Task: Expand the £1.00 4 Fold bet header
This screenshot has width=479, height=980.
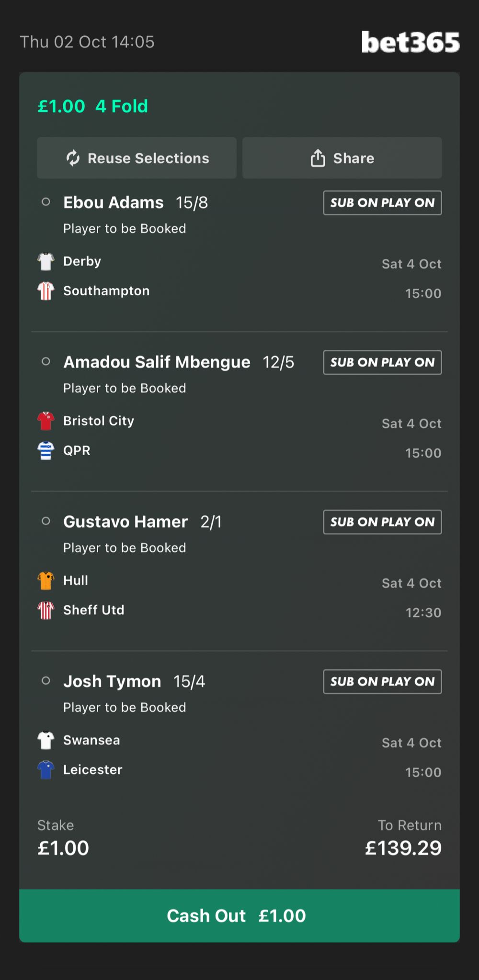Action: (93, 106)
